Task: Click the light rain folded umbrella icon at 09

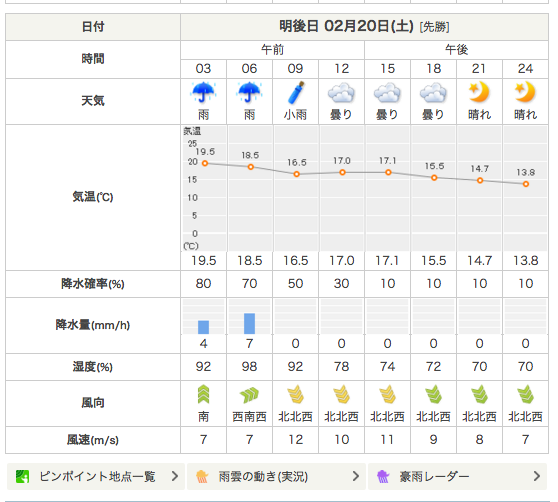Action: pyautogui.click(x=296, y=93)
